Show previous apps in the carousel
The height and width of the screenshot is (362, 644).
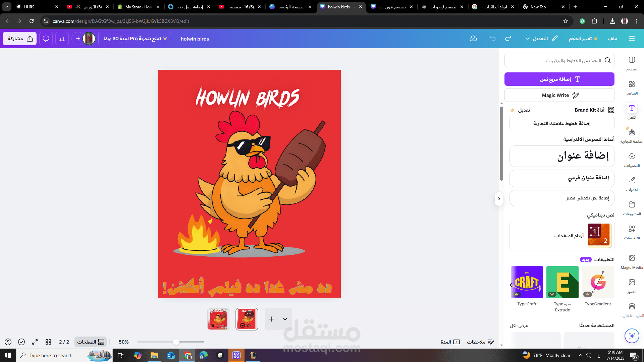point(511,285)
